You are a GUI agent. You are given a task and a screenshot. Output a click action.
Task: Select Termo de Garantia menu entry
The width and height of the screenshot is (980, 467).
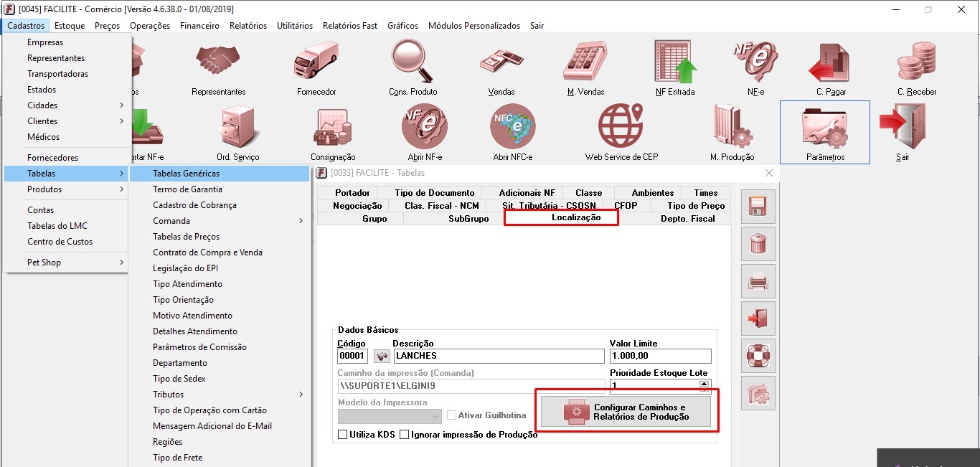[219, 189]
